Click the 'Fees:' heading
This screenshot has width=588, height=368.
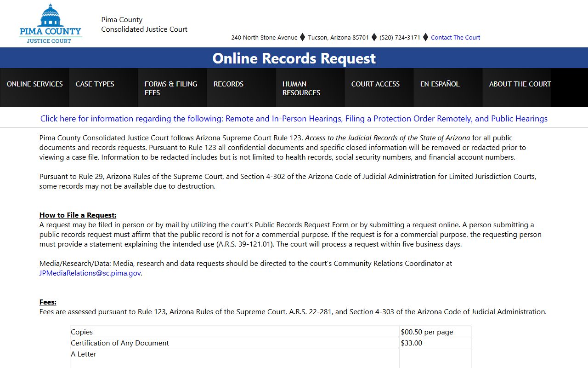[48, 302]
